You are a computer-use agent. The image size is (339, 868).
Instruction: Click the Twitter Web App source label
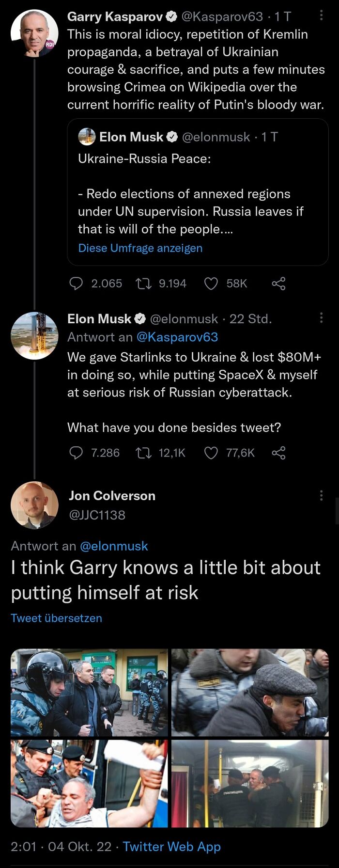(x=171, y=846)
